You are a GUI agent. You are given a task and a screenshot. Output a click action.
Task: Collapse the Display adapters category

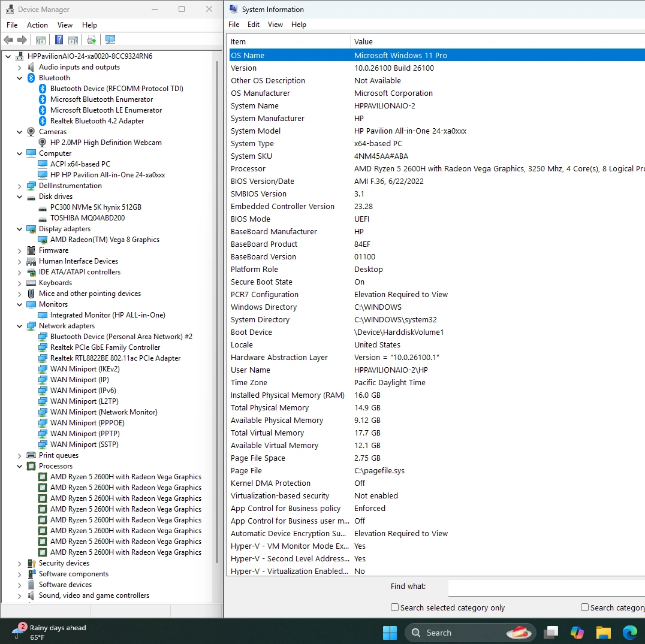point(19,229)
